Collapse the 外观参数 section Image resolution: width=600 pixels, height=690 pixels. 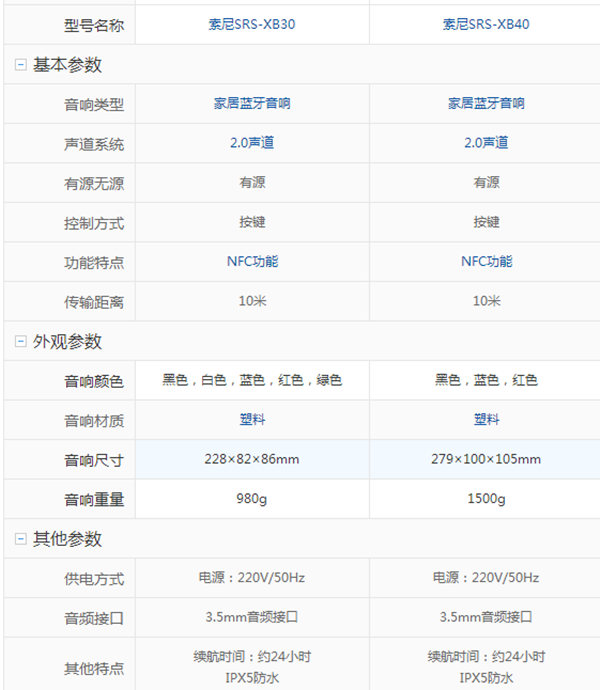[x=20, y=341]
